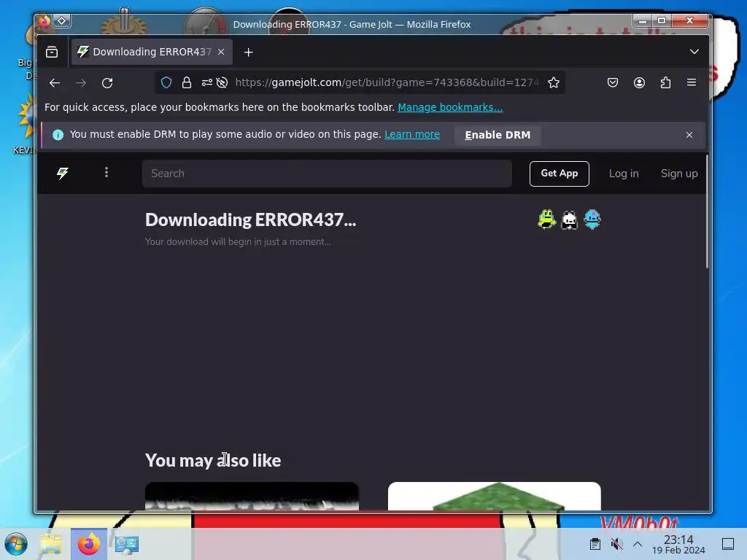Go back using the browser back arrow

pyautogui.click(x=55, y=83)
